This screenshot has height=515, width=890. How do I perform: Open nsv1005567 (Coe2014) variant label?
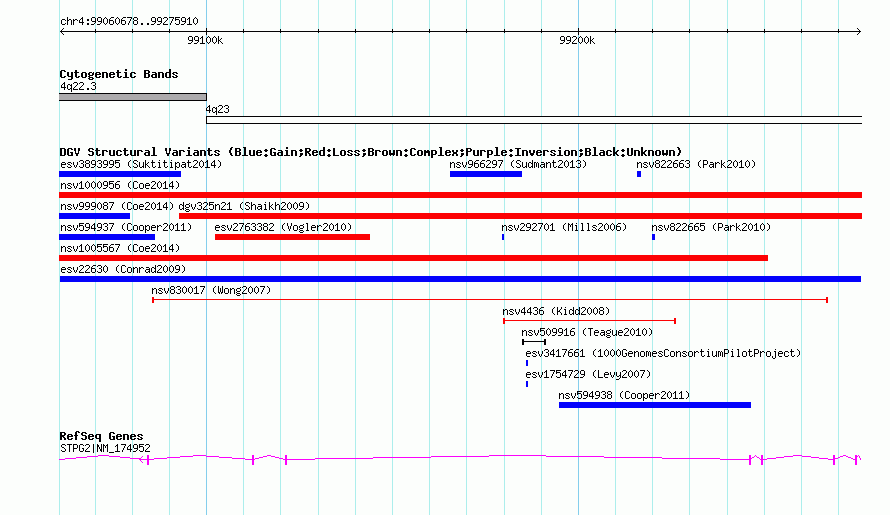click(120, 248)
